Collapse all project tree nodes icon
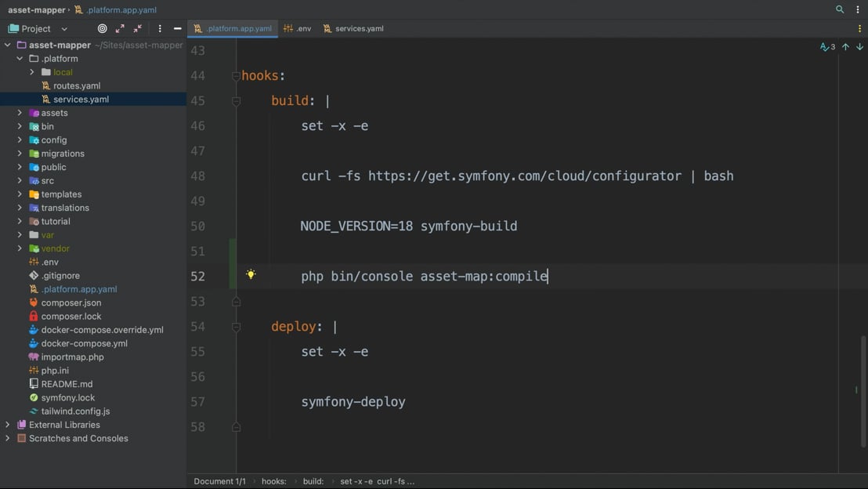868x489 pixels. click(x=138, y=28)
